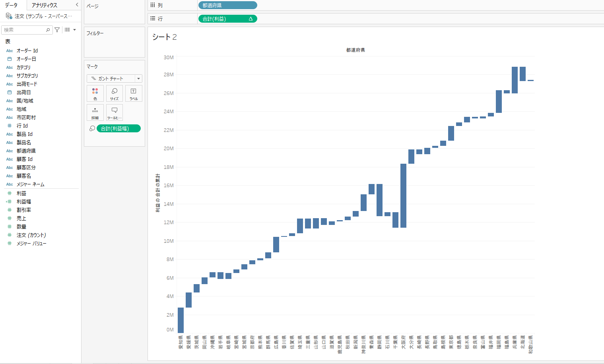Select the Gantt bar for 東京都
Screen dimensions: 604x364
point(451,133)
